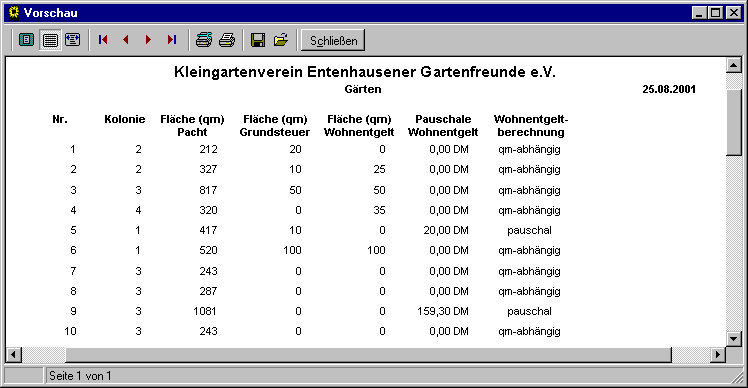Click the horizontal scrollbar right arrow
This screenshot has height=388, width=748.
point(717,355)
